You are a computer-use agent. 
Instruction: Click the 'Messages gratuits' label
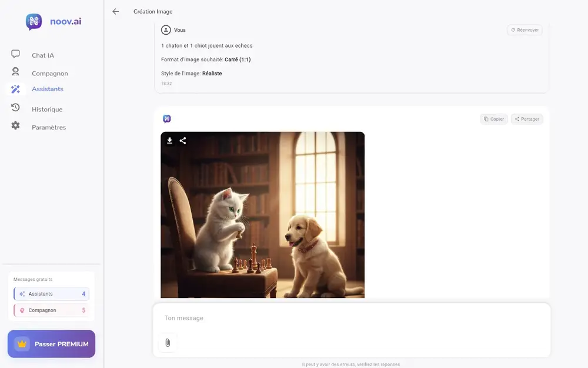point(33,279)
